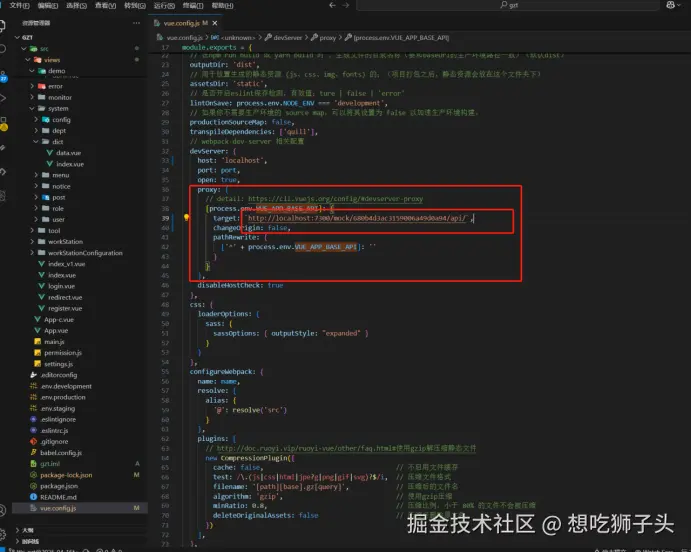The height and width of the screenshot is (553, 692).
Task: Click the devServer breadcrumb segment
Action: tap(287, 38)
